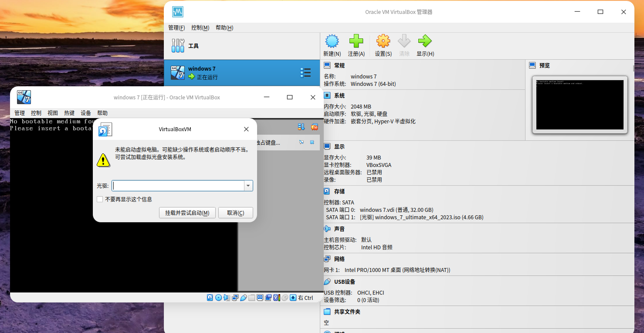Focus the 光驱 combo box text field
The height and width of the screenshot is (333, 644).
178,186
